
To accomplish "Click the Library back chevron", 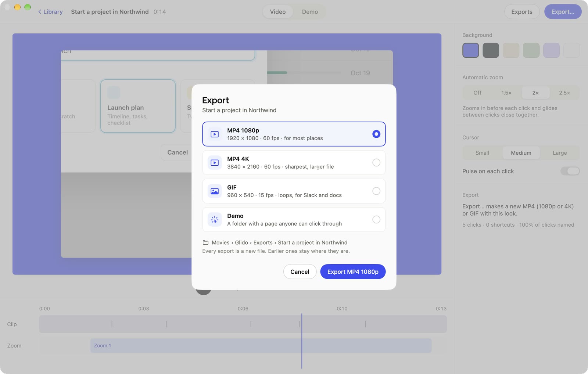I will point(40,12).
